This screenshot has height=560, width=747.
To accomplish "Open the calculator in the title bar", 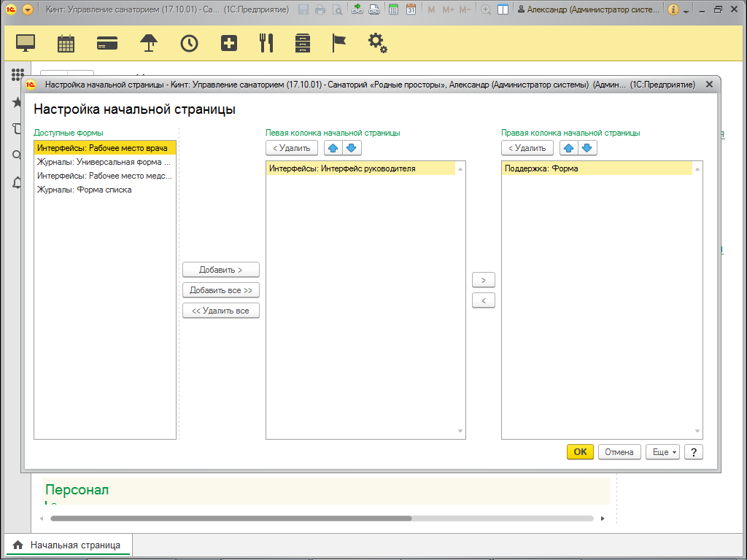I will 394,9.
